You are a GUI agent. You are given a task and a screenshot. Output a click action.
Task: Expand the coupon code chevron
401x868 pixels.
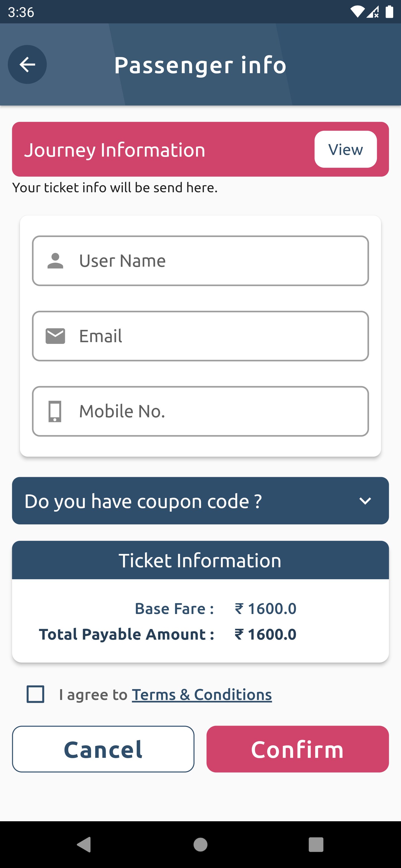coord(365,501)
